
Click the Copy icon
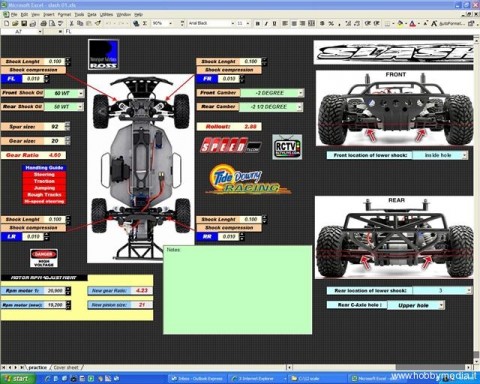point(80,23)
